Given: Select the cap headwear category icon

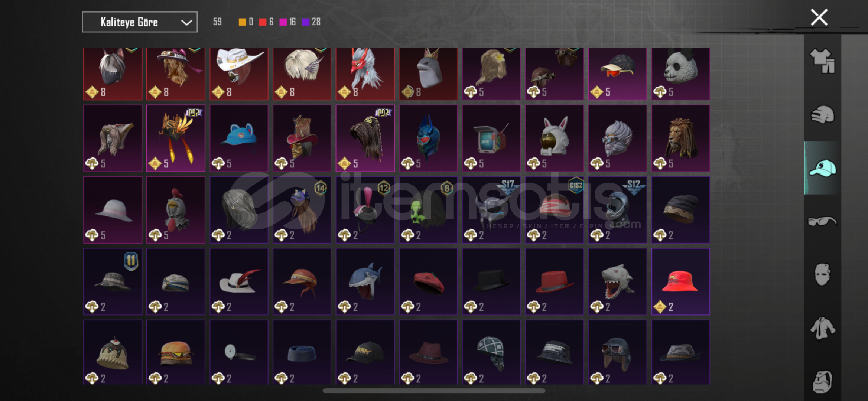Looking at the screenshot, I should click(822, 168).
